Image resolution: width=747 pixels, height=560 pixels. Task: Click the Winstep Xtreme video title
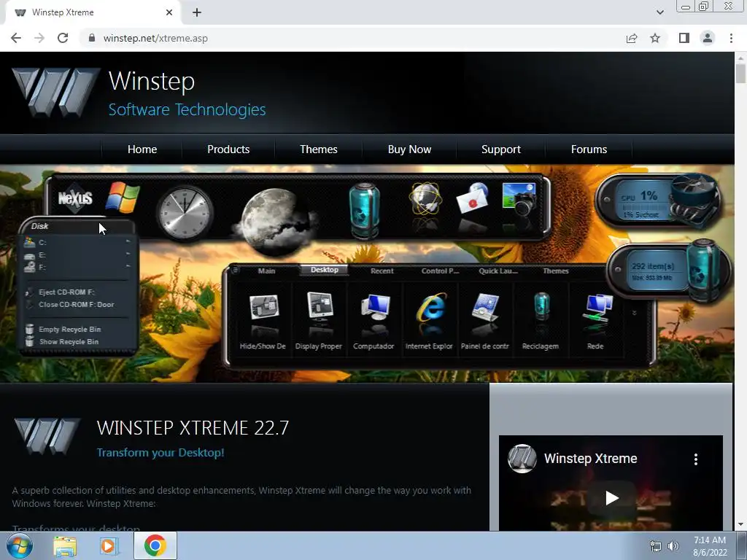click(590, 458)
